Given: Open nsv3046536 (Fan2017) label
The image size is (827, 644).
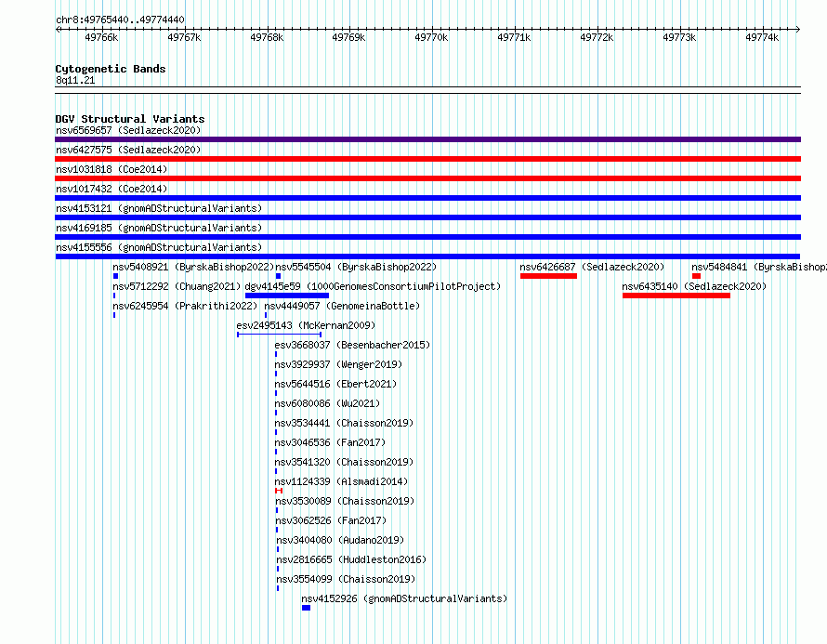Looking at the screenshot, I should [x=330, y=442].
